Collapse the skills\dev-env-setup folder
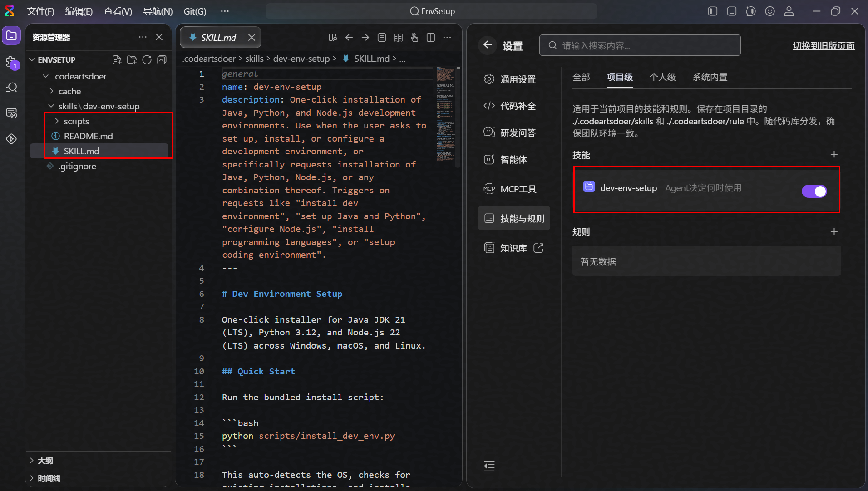The width and height of the screenshot is (868, 491). pos(51,106)
